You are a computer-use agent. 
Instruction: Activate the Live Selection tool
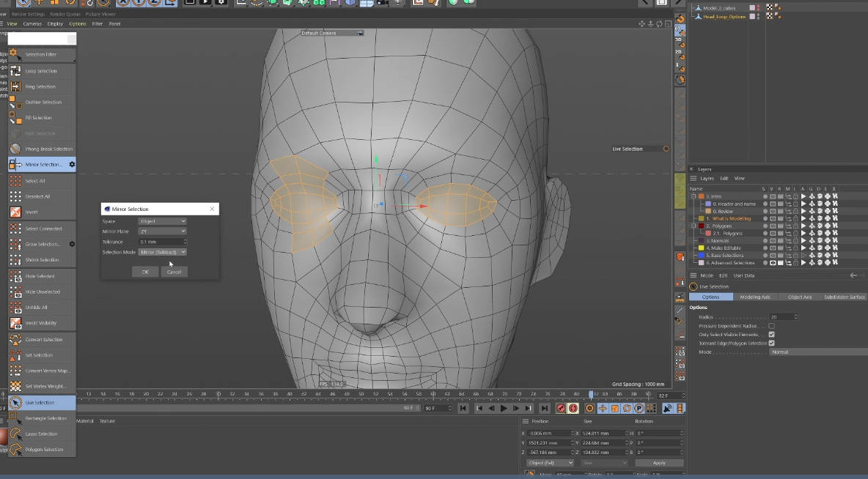(x=42, y=402)
